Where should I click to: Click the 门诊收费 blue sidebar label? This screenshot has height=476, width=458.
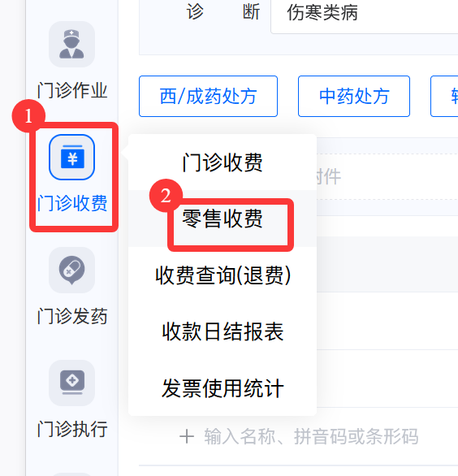(72, 203)
